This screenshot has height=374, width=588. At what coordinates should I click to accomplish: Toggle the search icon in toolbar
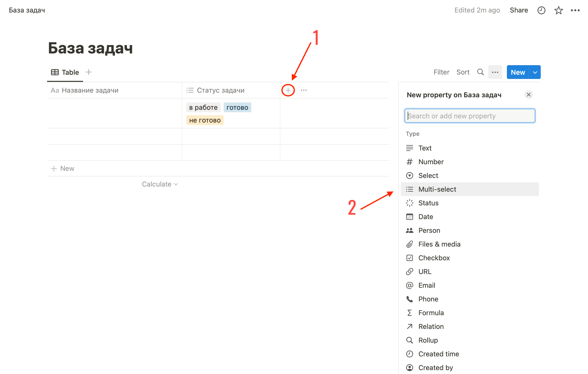click(x=481, y=72)
